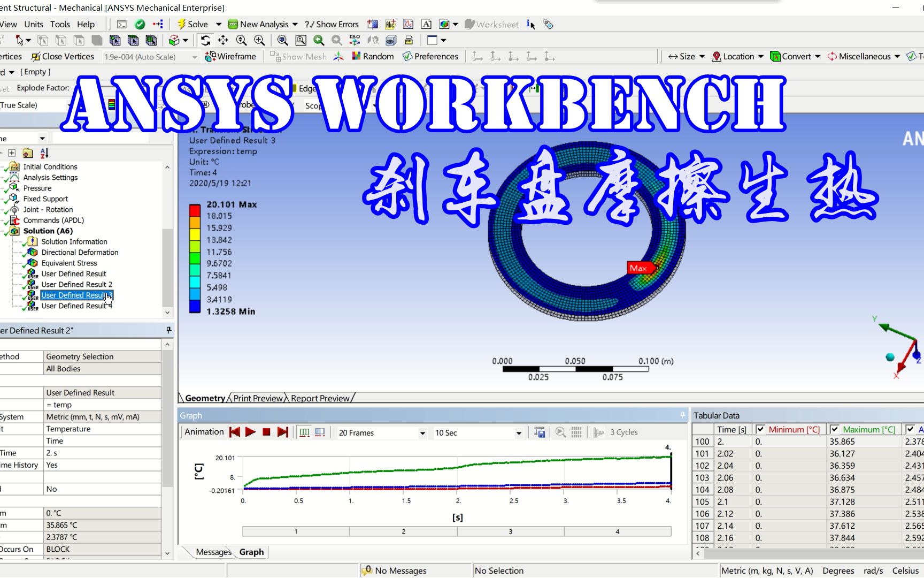The height and width of the screenshot is (578, 924).
Task: Click the Abc label annotation icon
Action: (390, 24)
